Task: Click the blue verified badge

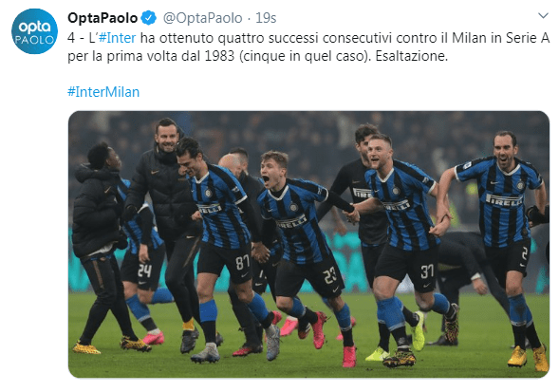Action: click(x=148, y=18)
